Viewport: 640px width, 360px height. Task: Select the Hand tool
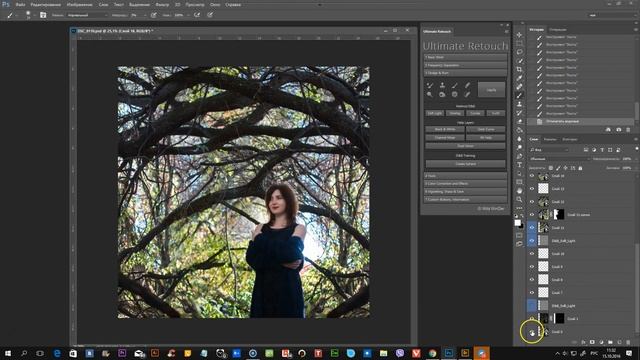[519, 191]
